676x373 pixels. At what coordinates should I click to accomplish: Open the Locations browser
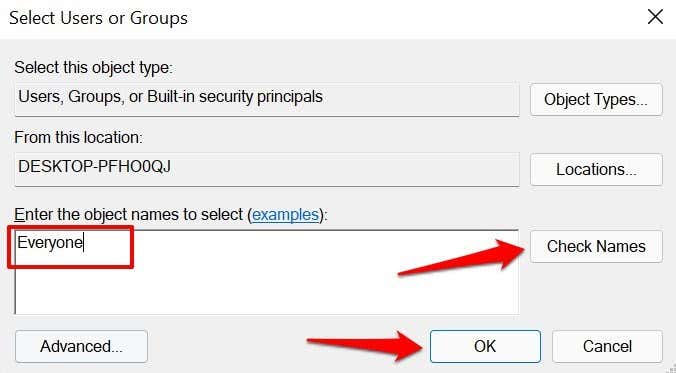point(596,169)
